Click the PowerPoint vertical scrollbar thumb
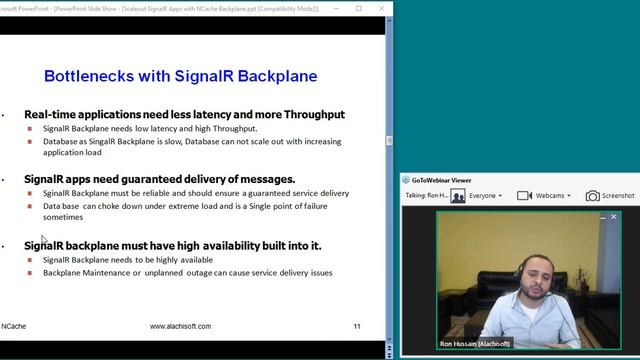 tap(389, 141)
